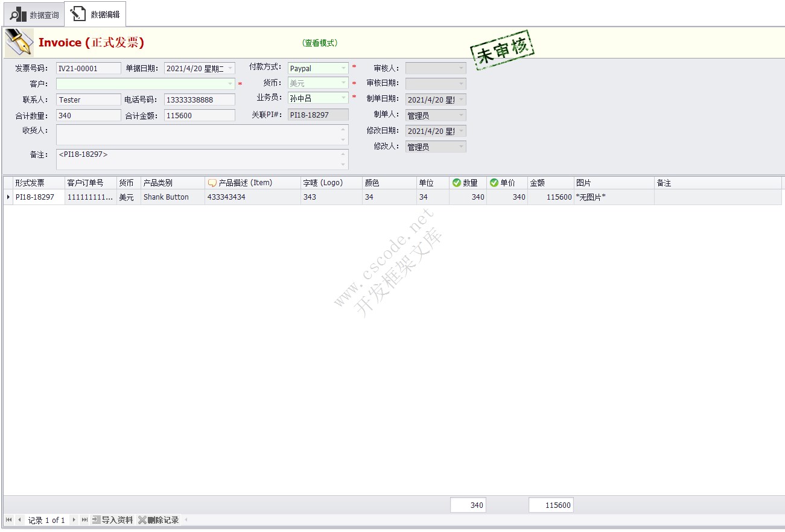This screenshot has height=532, width=785.
Task: Click the 记录 1 of 1 text
Action: tap(46, 521)
